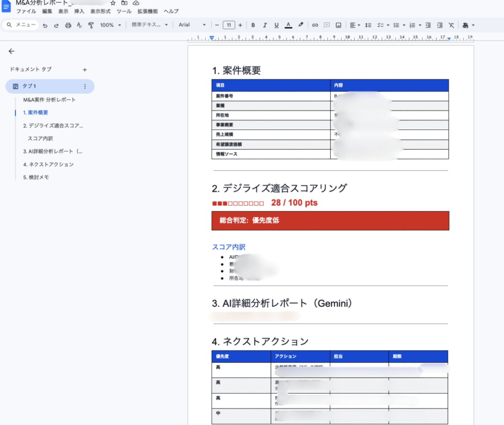Click the clear formatting icon
The height and width of the screenshot is (425, 504).
tap(451, 25)
